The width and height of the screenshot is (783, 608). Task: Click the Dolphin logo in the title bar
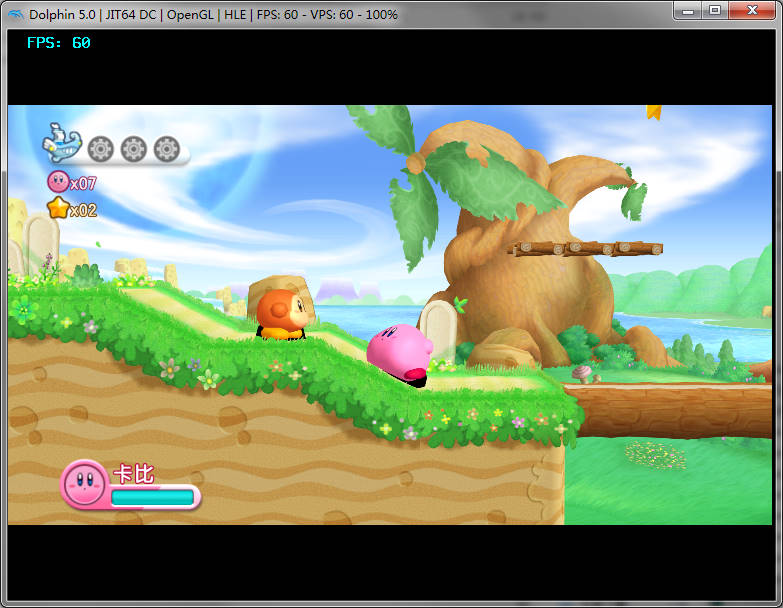pyautogui.click(x=15, y=14)
